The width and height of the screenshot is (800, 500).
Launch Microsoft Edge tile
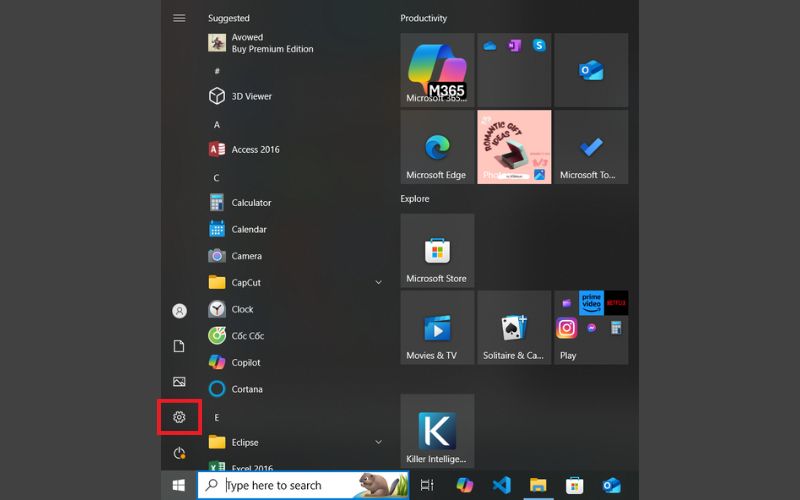(x=437, y=147)
